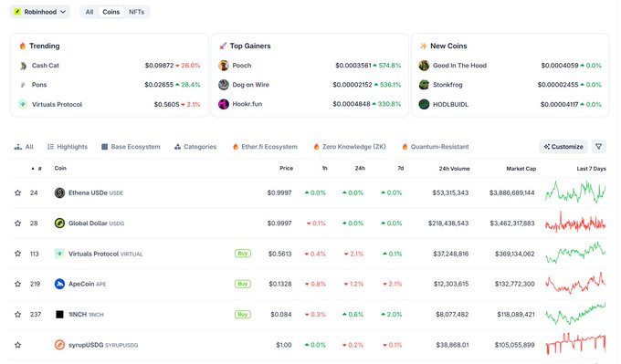Click Virtuals Protocol icon in Trending
This screenshot has width=621, height=364.
point(23,104)
